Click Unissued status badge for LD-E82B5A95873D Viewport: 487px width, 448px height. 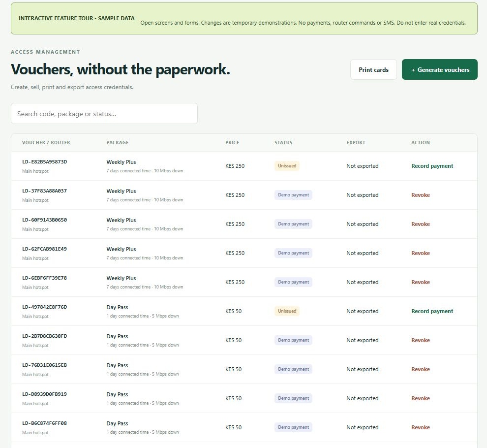click(x=287, y=166)
